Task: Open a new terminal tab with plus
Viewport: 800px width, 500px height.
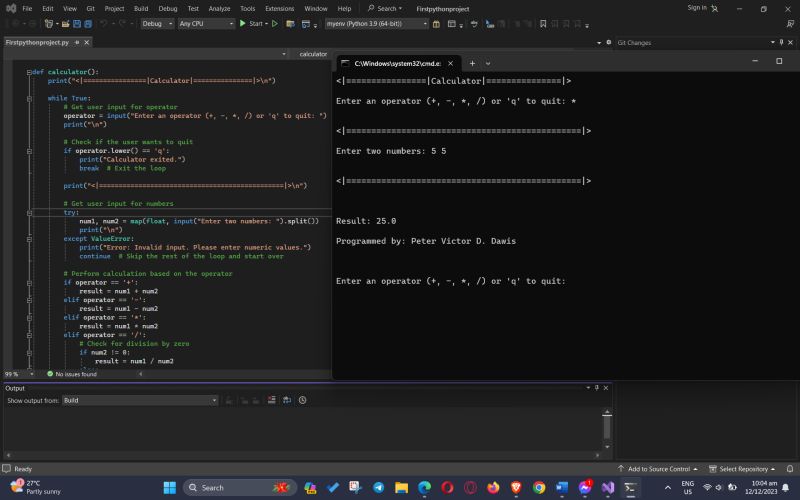Action: point(472,63)
